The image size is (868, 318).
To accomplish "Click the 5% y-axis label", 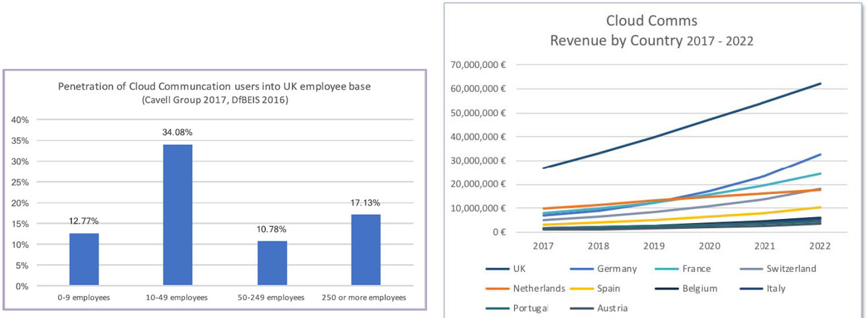I will (24, 266).
